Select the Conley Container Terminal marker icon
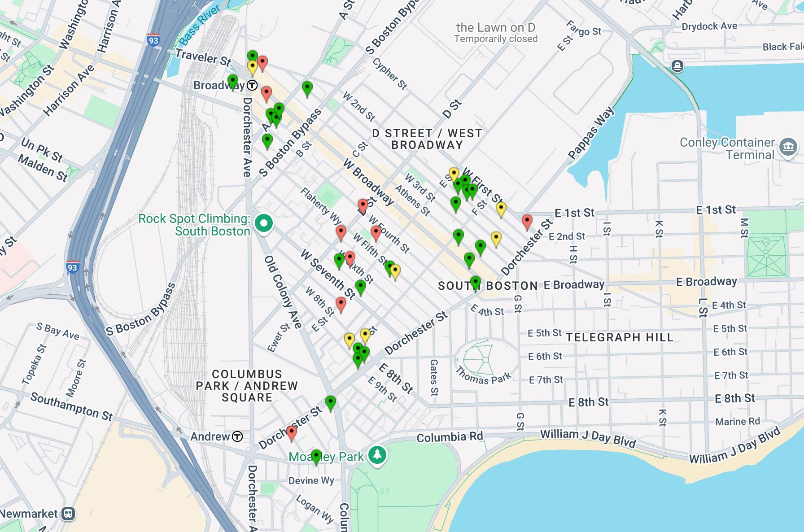Image resolution: width=804 pixels, height=532 pixels. (788, 147)
